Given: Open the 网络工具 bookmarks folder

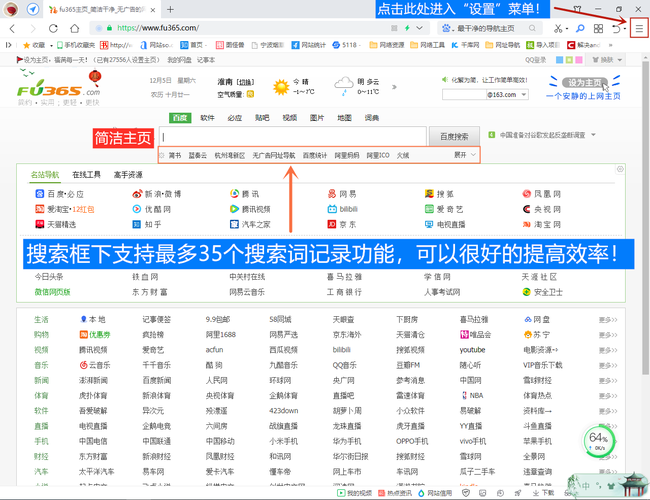Looking at the screenshot, I should (427, 45).
